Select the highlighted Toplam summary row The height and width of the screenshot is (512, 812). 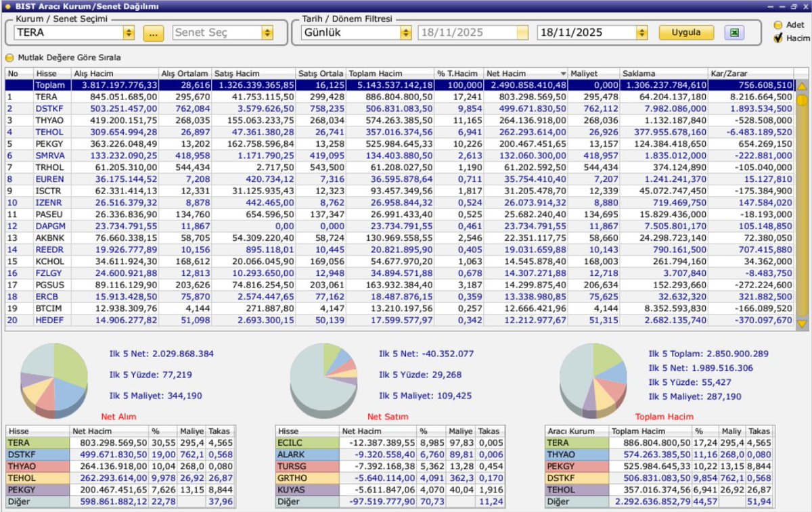tap(399, 85)
